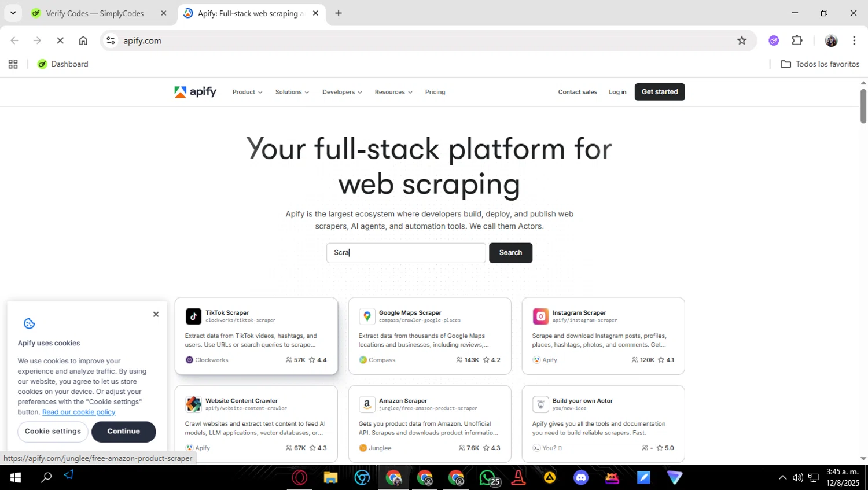This screenshot has height=490, width=868.
Task: Open a new browser tab
Action: [x=339, y=13]
